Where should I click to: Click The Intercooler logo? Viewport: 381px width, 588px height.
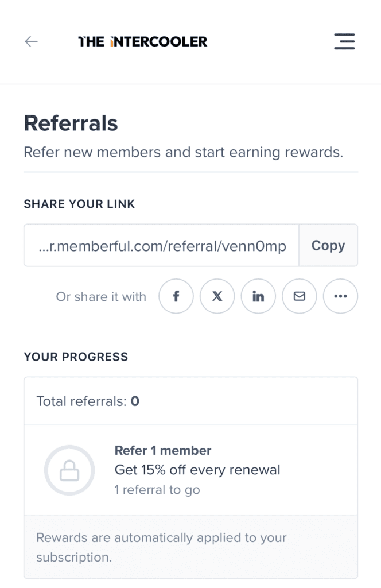click(x=142, y=41)
